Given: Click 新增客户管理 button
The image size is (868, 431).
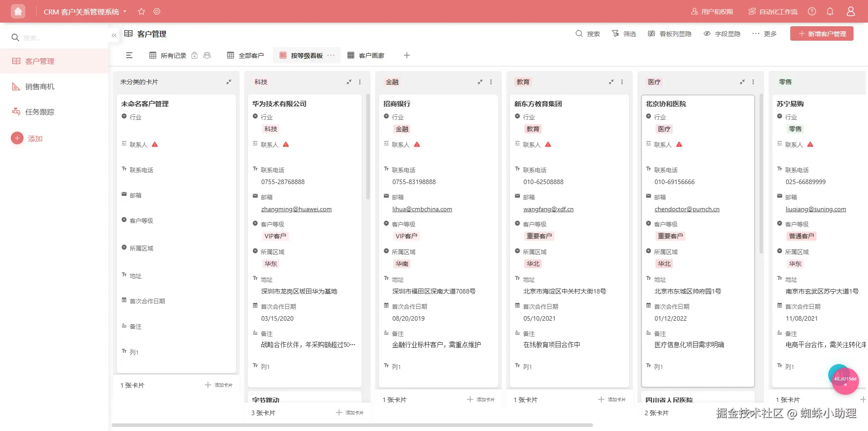Looking at the screenshot, I should tap(822, 33).
